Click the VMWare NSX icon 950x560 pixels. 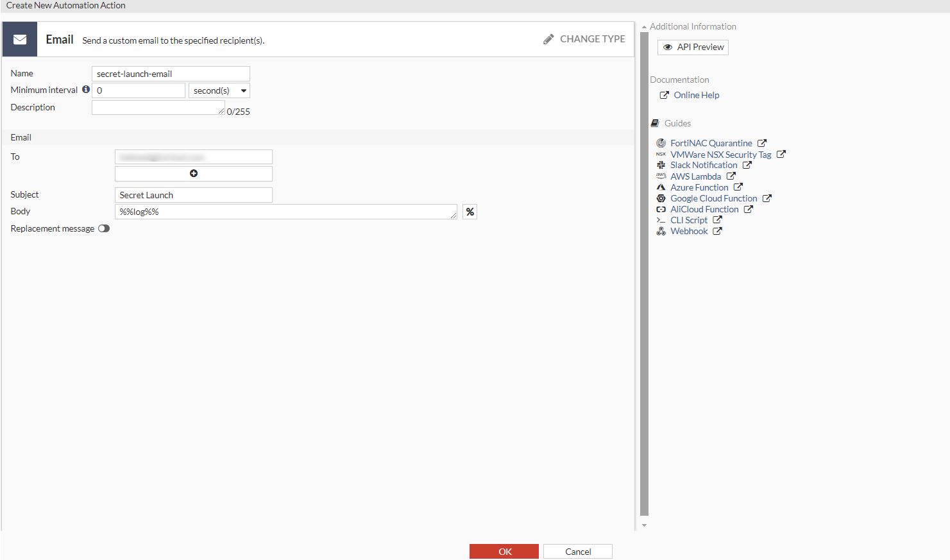661,155
